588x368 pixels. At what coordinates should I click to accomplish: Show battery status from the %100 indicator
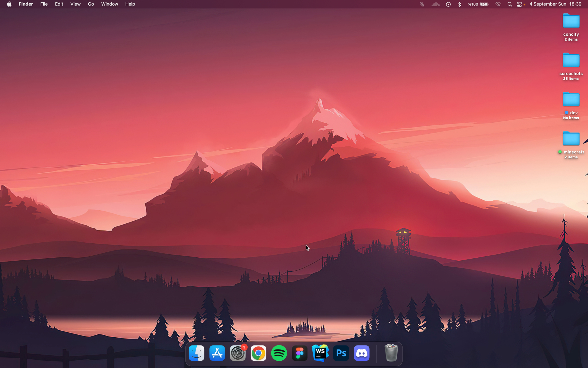coord(478,4)
